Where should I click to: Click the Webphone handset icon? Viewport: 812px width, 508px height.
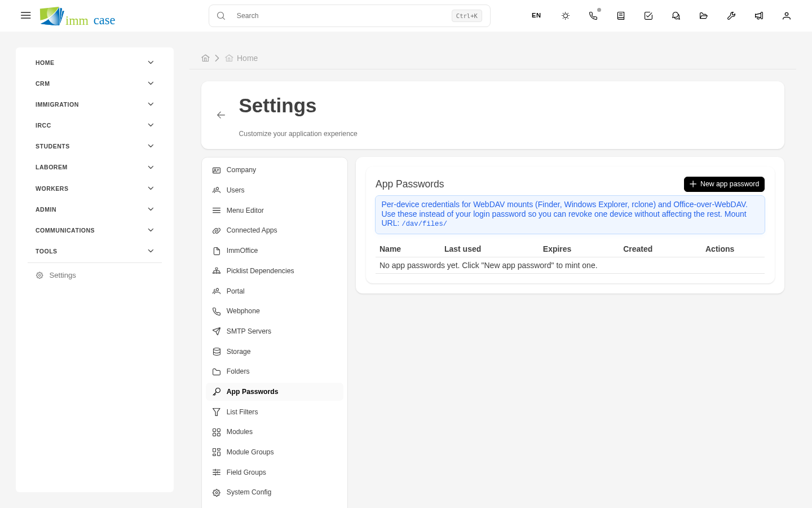tap(217, 311)
